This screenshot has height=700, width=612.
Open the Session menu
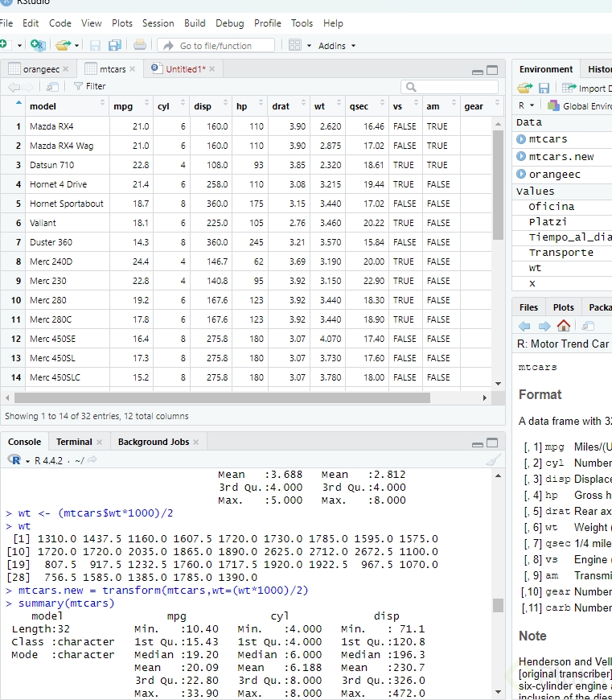tap(158, 23)
